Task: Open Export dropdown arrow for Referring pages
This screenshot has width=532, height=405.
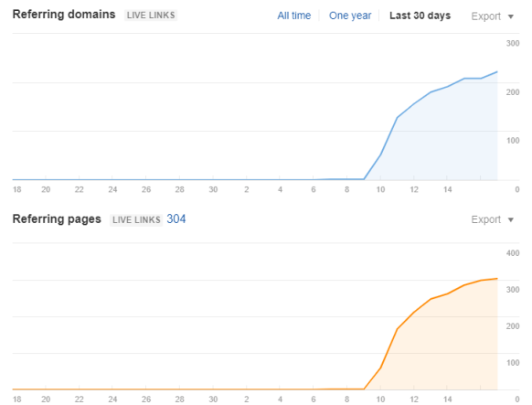Action: tap(511, 220)
